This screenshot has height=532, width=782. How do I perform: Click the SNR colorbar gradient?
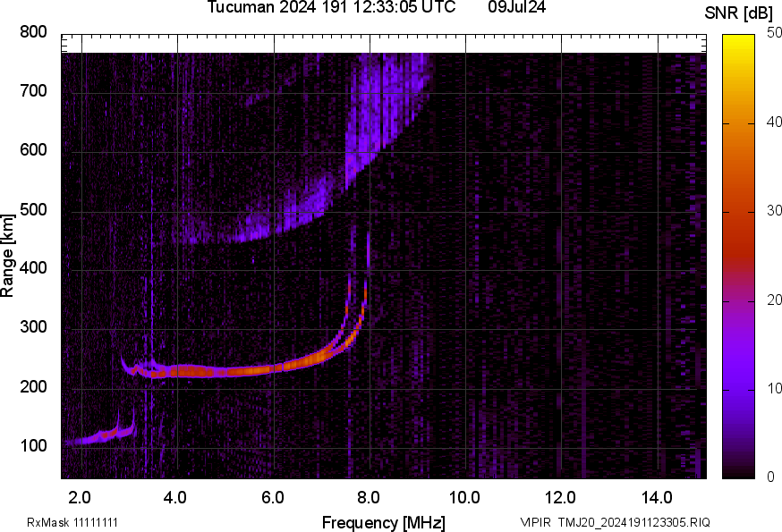point(739,257)
